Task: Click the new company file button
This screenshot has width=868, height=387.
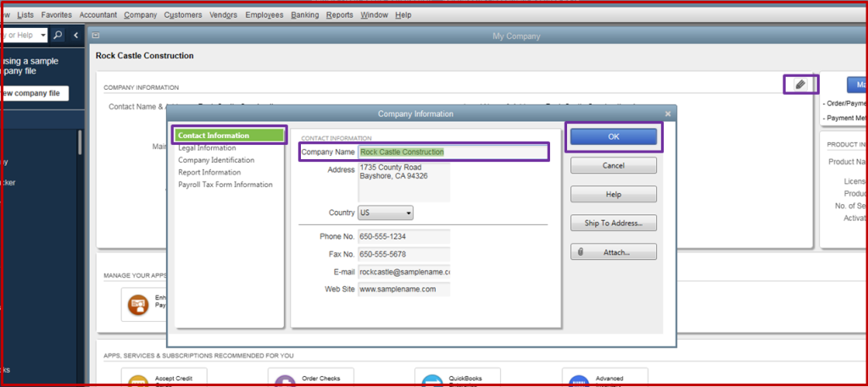Action: pyautogui.click(x=32, y=93)
